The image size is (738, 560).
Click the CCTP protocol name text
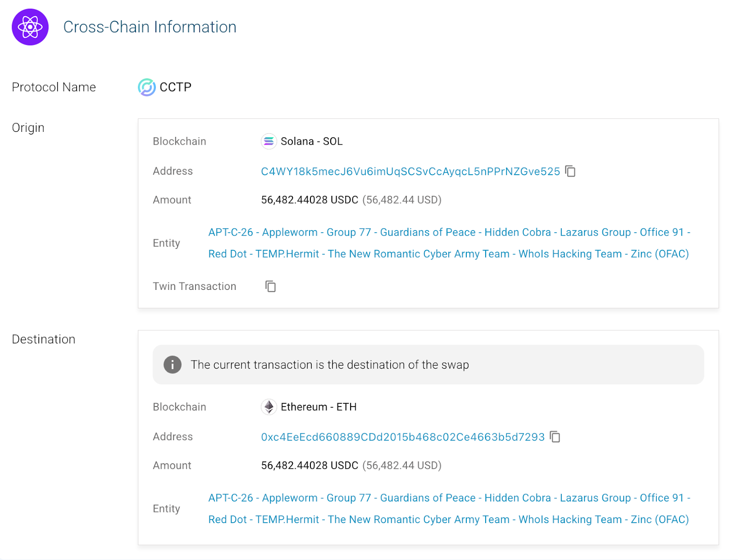point(175,87)
